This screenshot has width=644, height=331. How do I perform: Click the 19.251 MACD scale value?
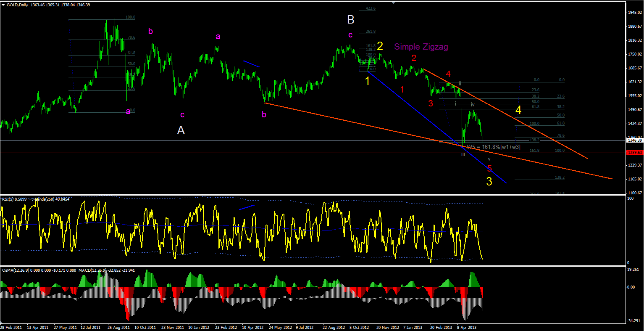click(633, 270)
